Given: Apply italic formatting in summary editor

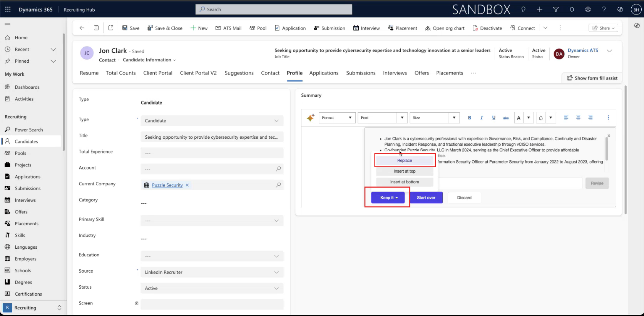Looking at the screenshot, I should [x=482, y=118].
